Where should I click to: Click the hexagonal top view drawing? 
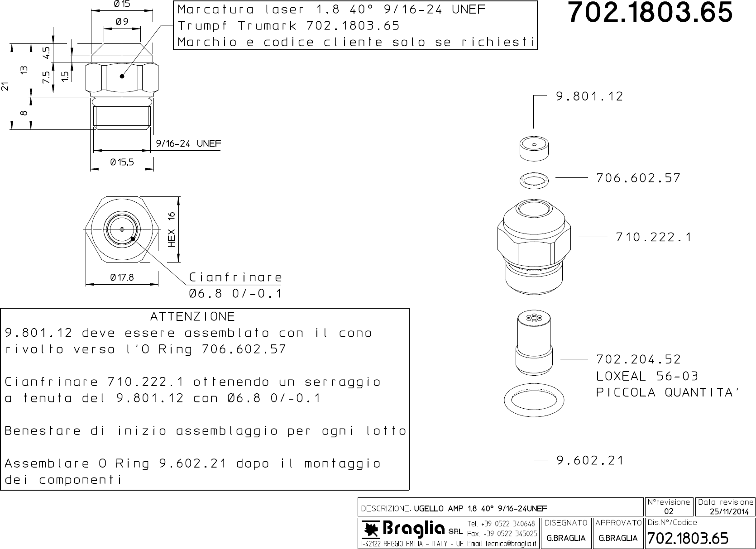click(122, 230)
